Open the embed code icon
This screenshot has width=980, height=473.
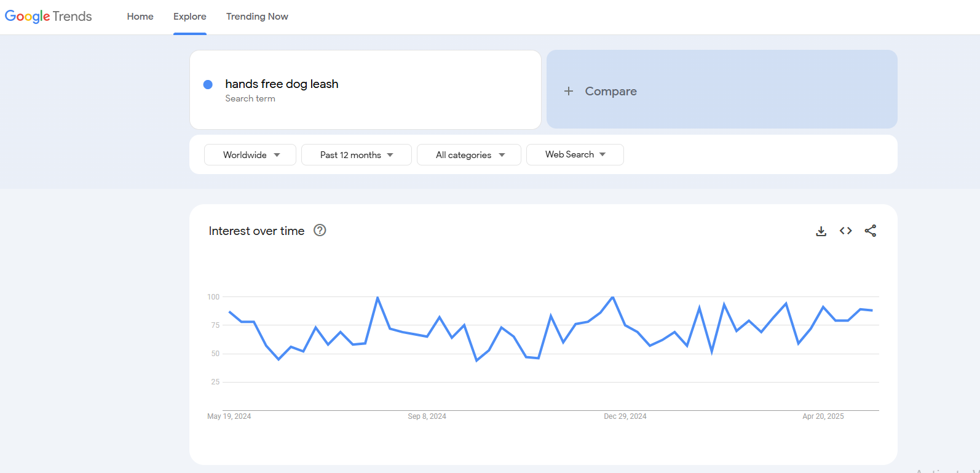pyautogui.click(x=845, y=231)
